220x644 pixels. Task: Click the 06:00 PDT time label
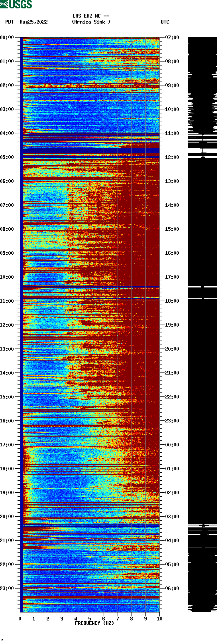pos(7,181)
